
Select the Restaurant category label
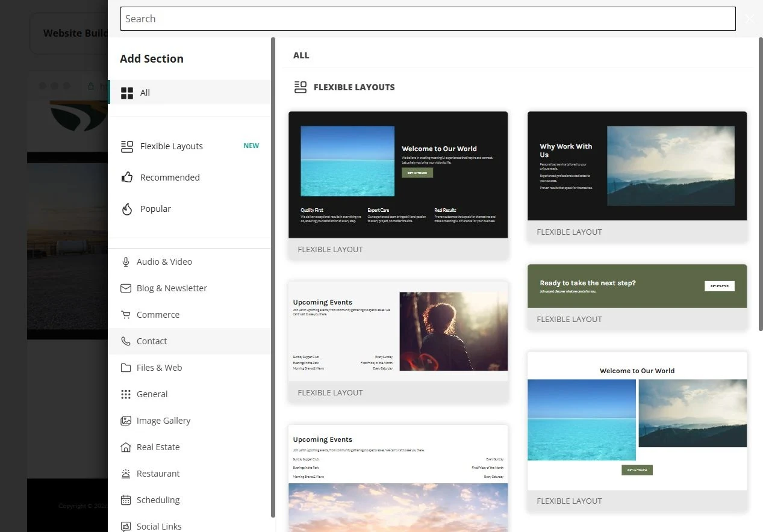tap(158, 474)
